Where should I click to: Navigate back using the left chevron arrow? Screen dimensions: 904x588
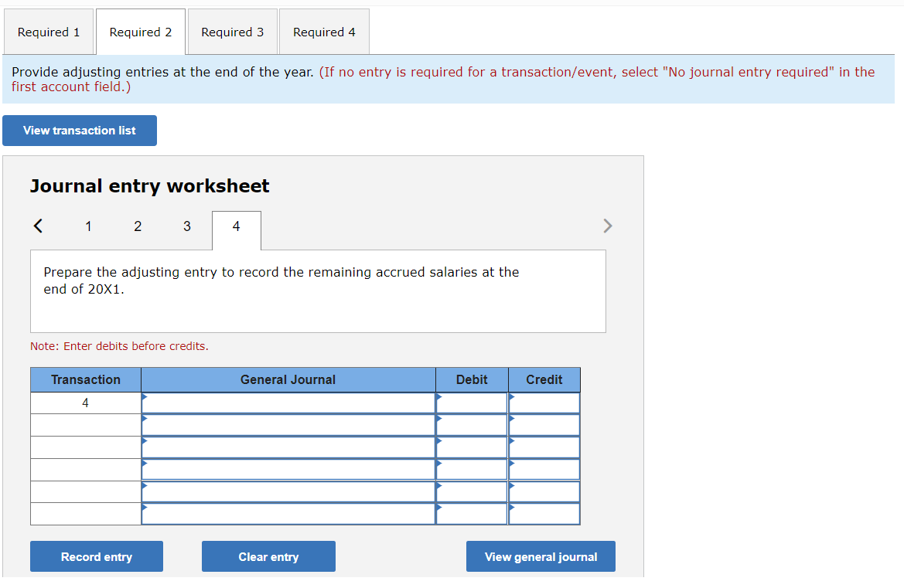[37, 226]
